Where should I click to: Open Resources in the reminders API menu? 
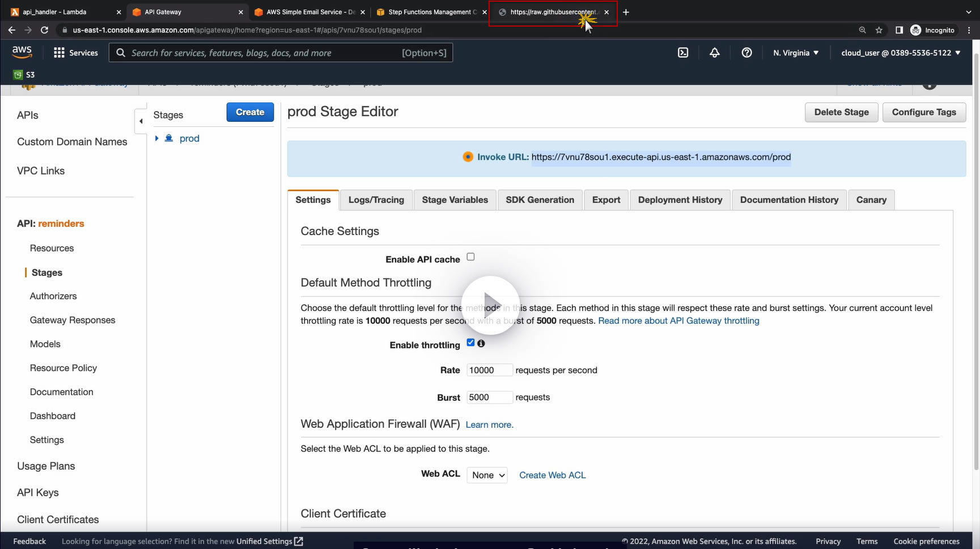[52, 248]
